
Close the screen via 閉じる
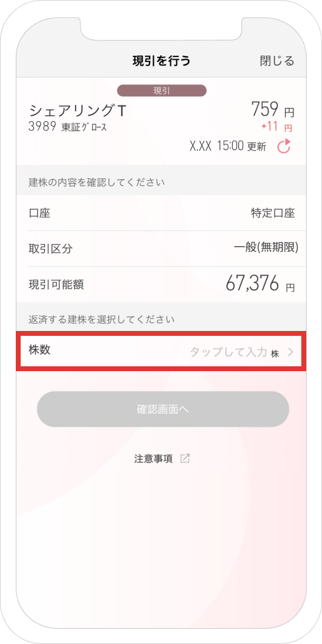coord(277,61)
